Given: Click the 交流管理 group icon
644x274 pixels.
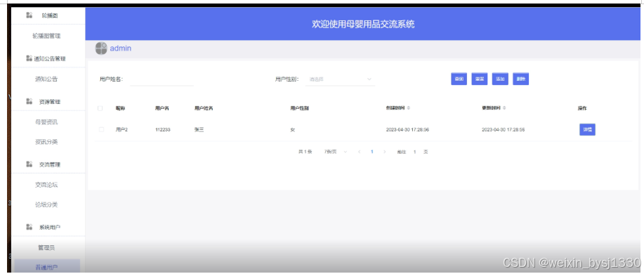Looking at the screenshot, I should 29,164.
